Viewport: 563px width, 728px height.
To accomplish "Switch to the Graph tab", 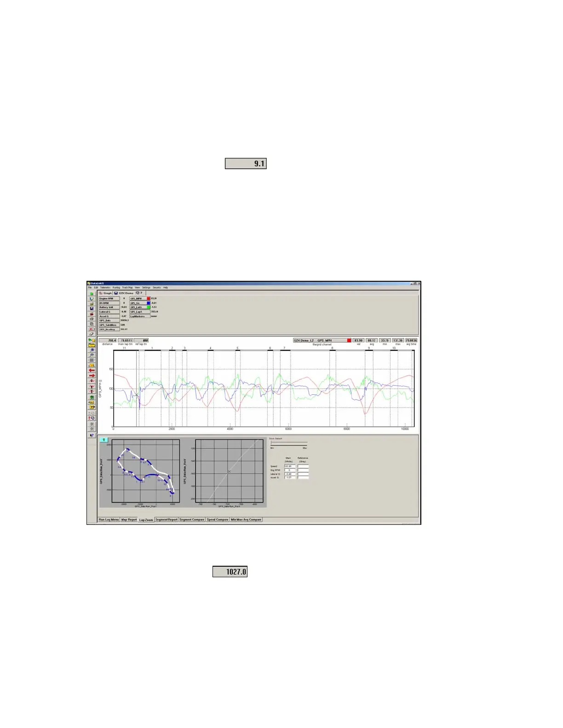I will click(105, 293).
